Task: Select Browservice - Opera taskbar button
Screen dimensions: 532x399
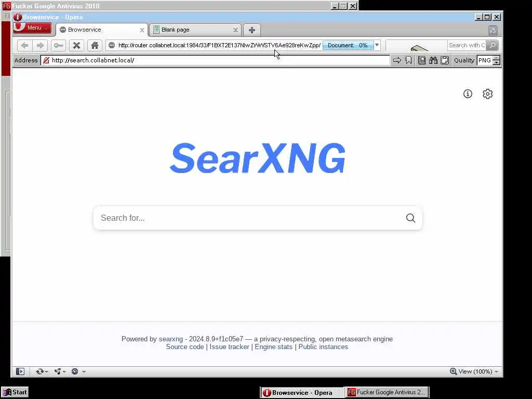Action: pos(302,393)
